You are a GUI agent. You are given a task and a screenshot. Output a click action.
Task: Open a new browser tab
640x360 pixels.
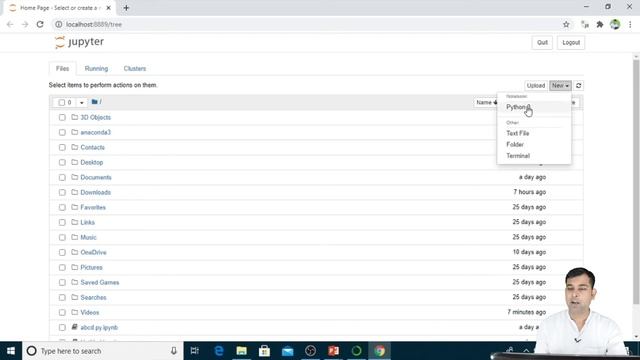coord(126,8)
